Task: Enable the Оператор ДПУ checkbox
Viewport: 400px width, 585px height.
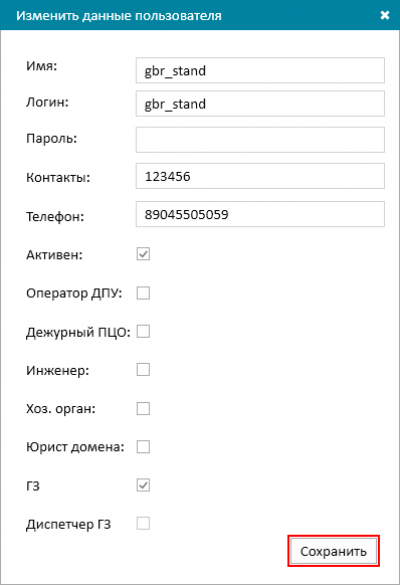Action: pyautogui.click(x=143, y=293)
